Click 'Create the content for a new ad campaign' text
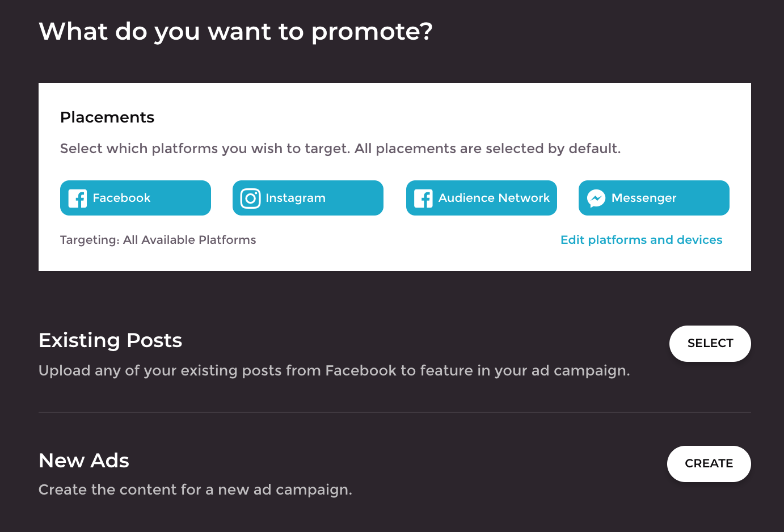Image resolution: width=784 pixels, height=532 pixels. [x=195, y=489]
